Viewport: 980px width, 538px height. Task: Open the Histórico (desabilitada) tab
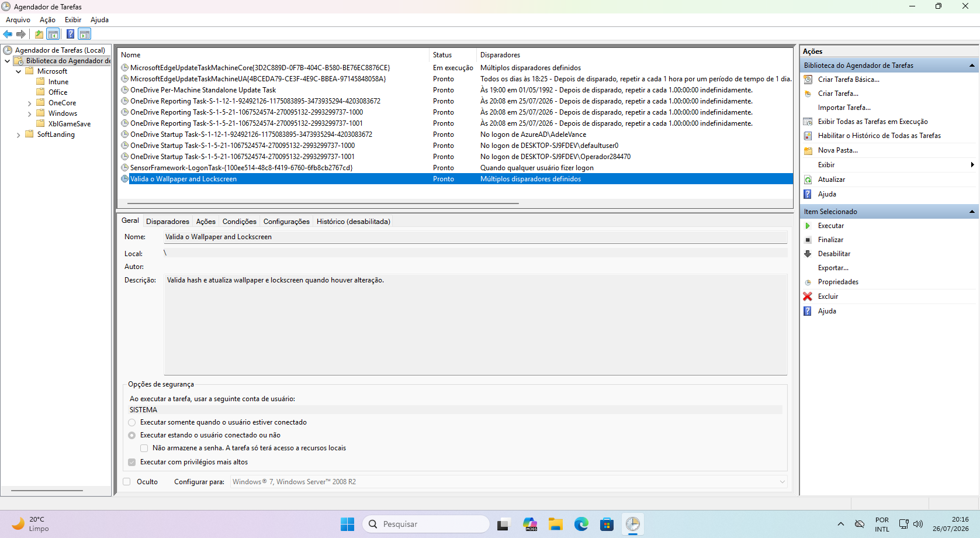354,222
